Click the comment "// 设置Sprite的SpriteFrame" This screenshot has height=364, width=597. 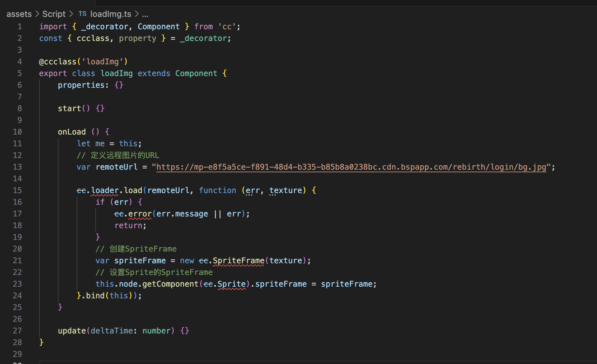tap(154, 272)
